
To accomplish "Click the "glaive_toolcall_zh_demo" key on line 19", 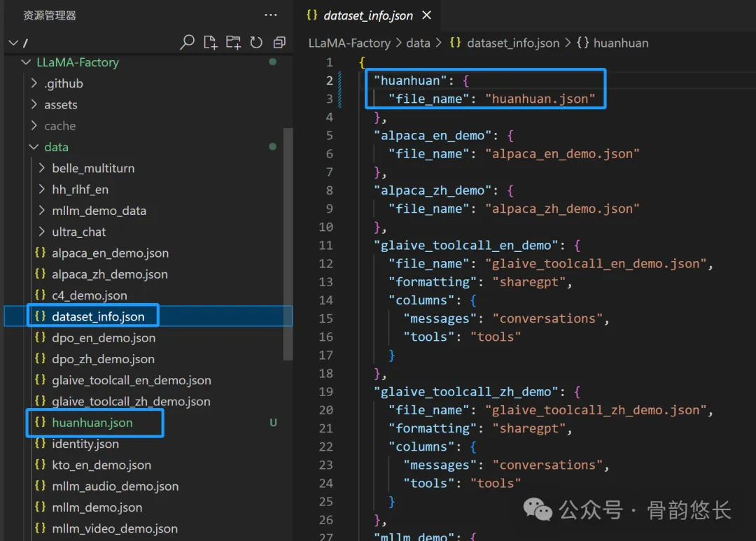I will coord(465,392).
